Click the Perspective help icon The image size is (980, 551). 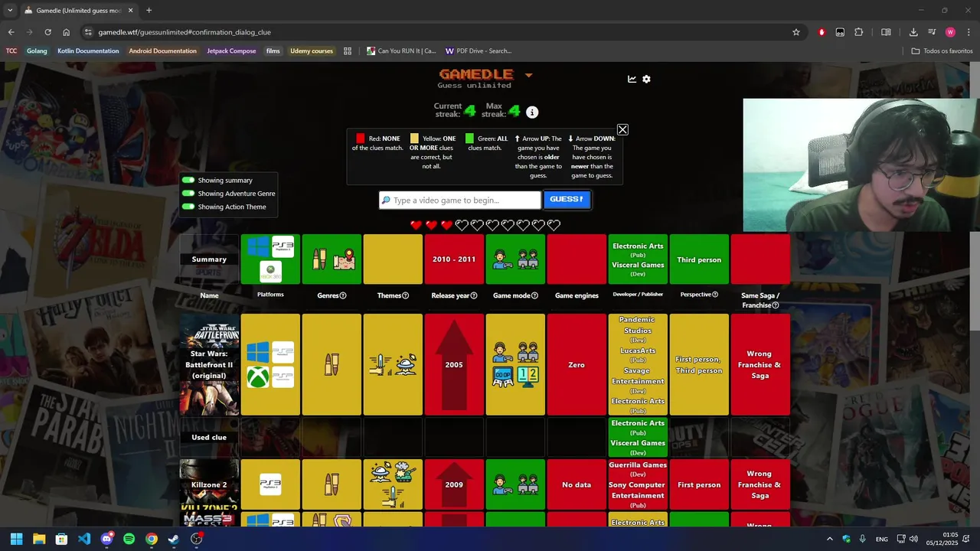[x=715, y=294]
